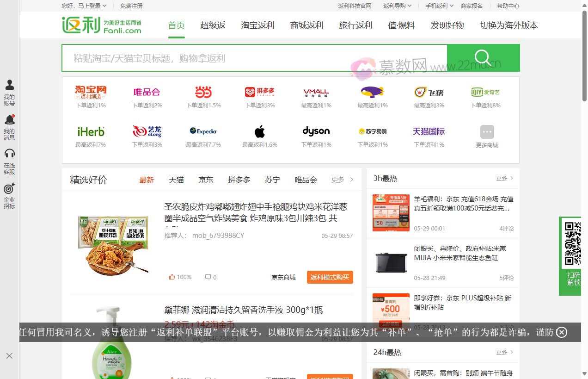Click the Apple store logo
588x379 pixels.
tap(259, 131)
